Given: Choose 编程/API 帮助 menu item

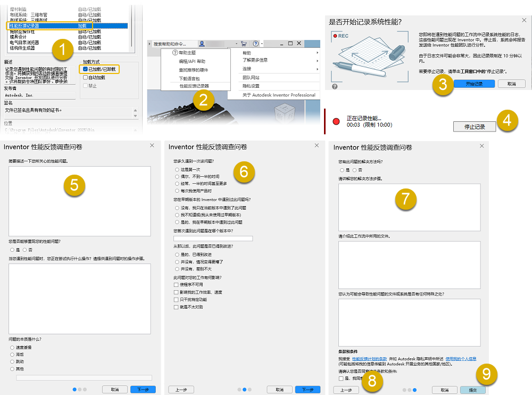Looking at the screenshot, I should 192,61.
